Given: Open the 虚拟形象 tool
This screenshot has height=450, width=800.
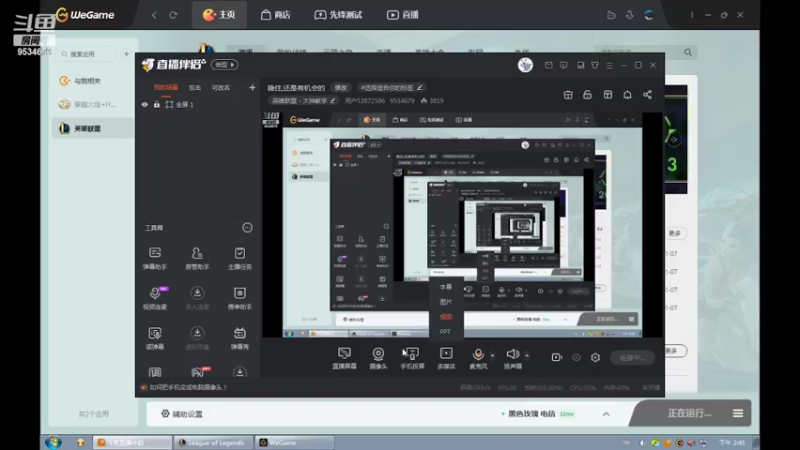Looking at the screenshot, I should tap(197, 338).
